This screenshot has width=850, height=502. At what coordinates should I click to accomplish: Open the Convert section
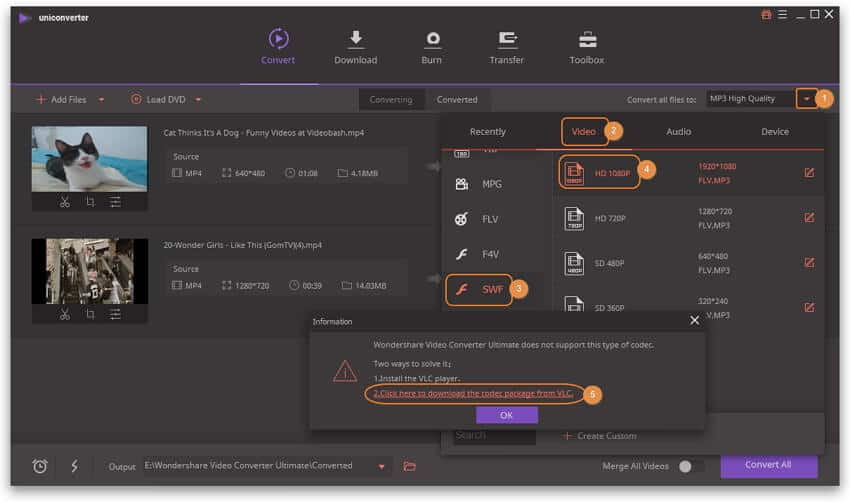tap(278, 47)
